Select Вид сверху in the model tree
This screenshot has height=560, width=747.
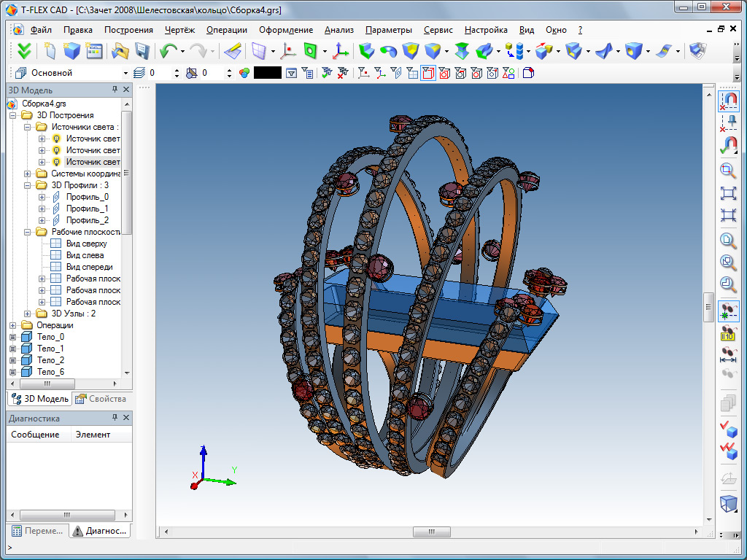[86, 244]
